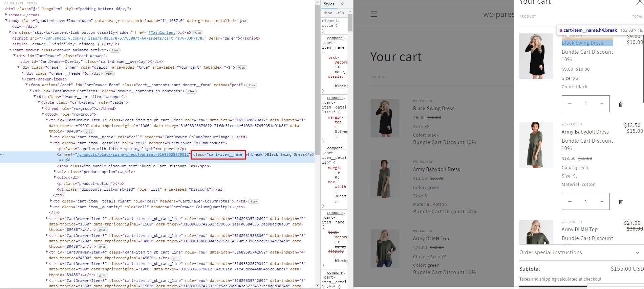Toggle :hov element state panel
The width and height of the screenshot is (644, 289).
327,13
